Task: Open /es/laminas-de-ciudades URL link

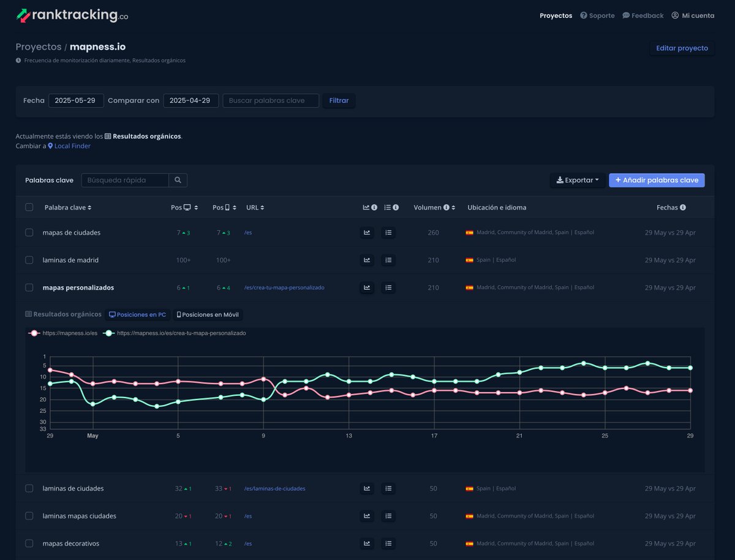Action: click(x=274, y=488)
